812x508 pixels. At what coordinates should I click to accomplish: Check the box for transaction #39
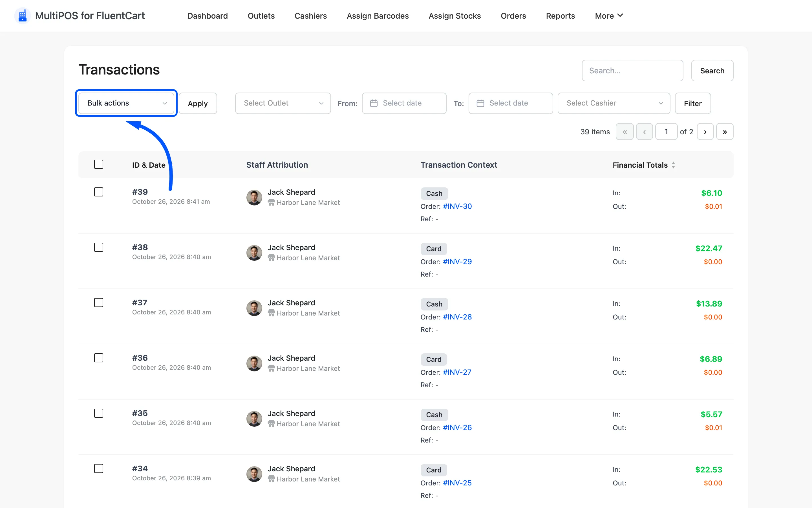click(x=99, y=192)
